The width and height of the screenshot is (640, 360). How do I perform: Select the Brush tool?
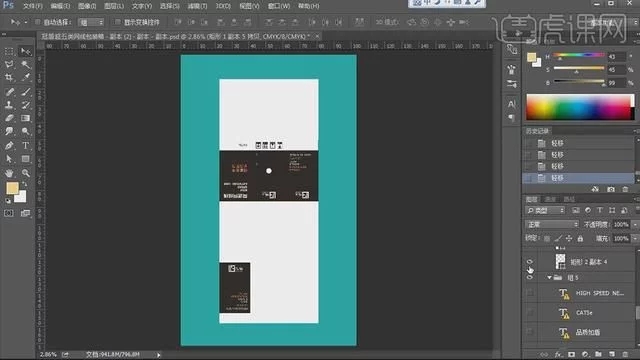[x=25, y=92]
